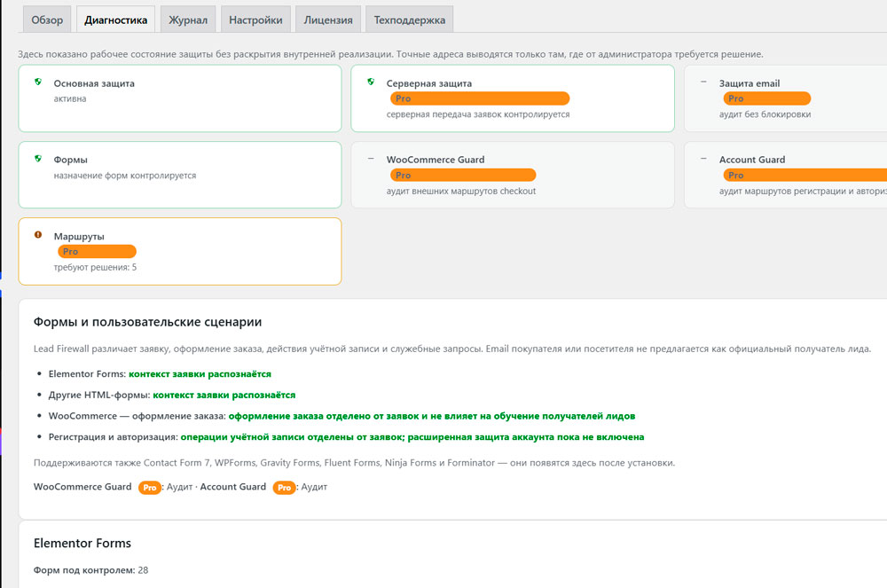This screenshot has height=588, width=887.
Task: Click 'аудит внешних маршрутов checkout' text
Action: tap(461, 191)
